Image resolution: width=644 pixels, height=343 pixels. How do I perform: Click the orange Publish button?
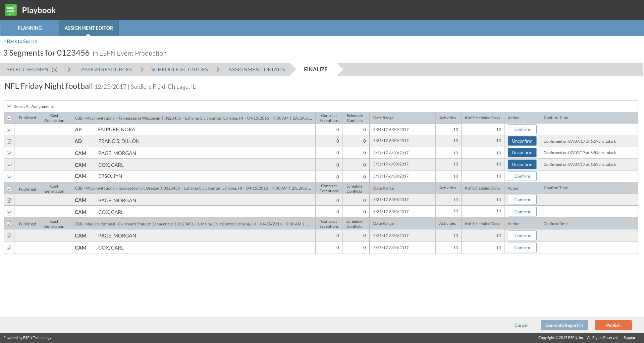613,325
